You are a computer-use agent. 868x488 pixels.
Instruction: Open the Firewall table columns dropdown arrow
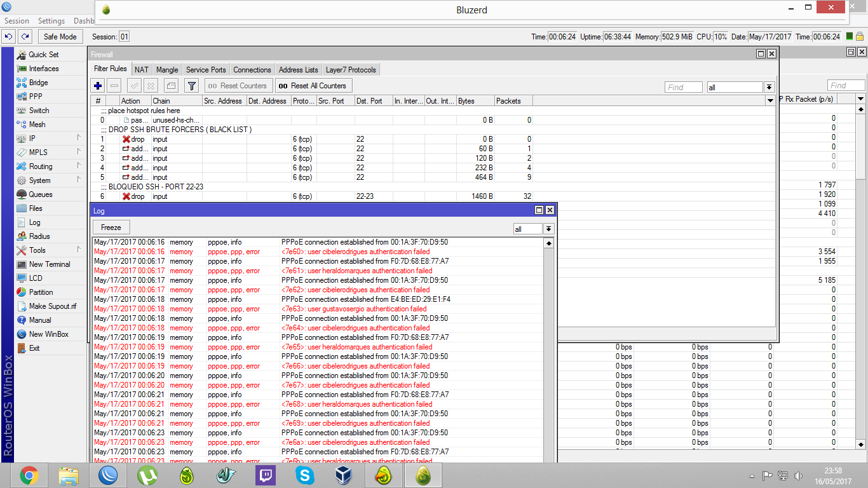point(771,101)
